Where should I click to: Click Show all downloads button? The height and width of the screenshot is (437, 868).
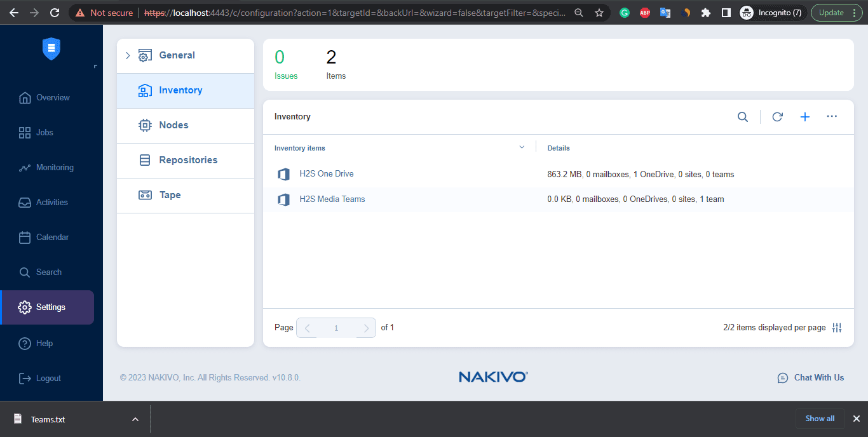pyautogui.click(x=820, y=419)
